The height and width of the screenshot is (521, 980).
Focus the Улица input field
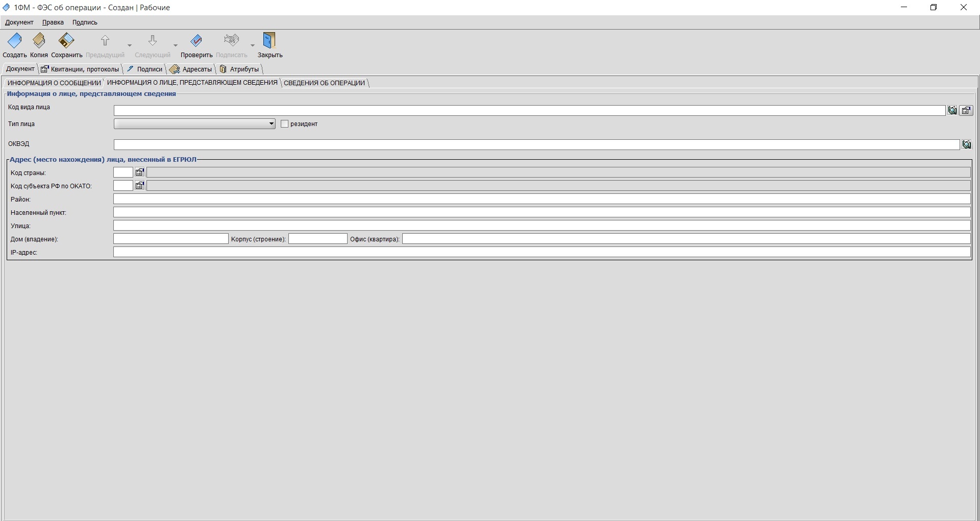pos(542,226)
